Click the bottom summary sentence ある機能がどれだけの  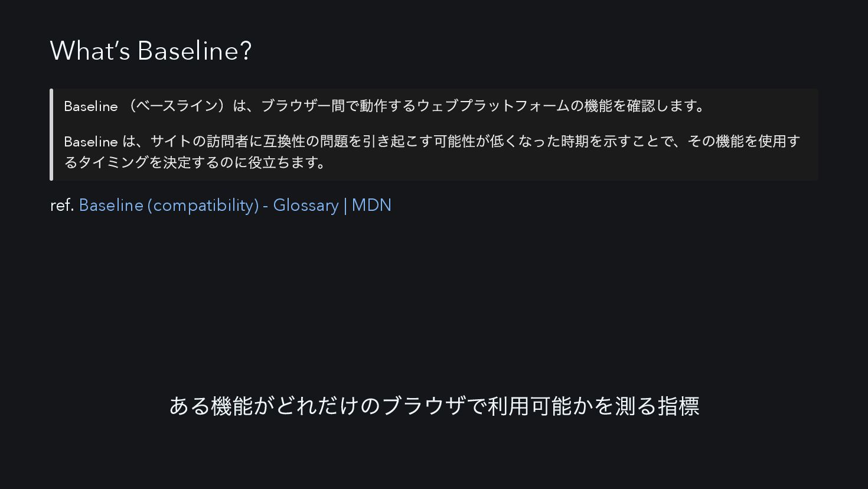[x=434, y=406]
